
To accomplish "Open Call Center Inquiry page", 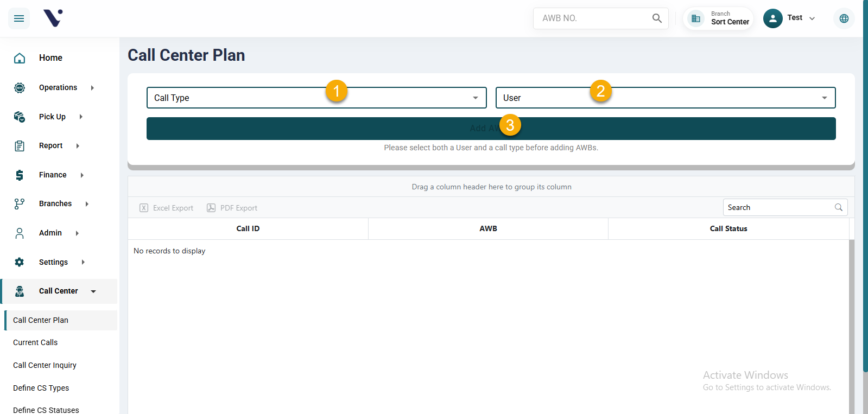I will pyautogui.click(x=45, y=365).
